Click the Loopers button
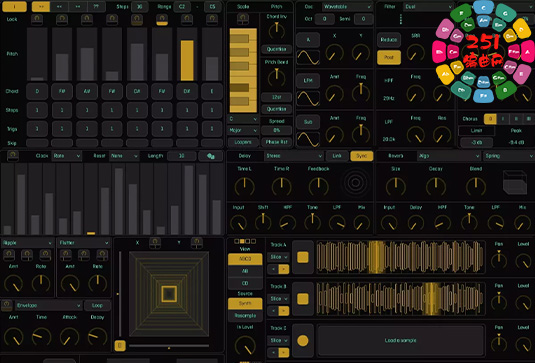This screenshot has width=535, height=363. click(x=243, y=142)
